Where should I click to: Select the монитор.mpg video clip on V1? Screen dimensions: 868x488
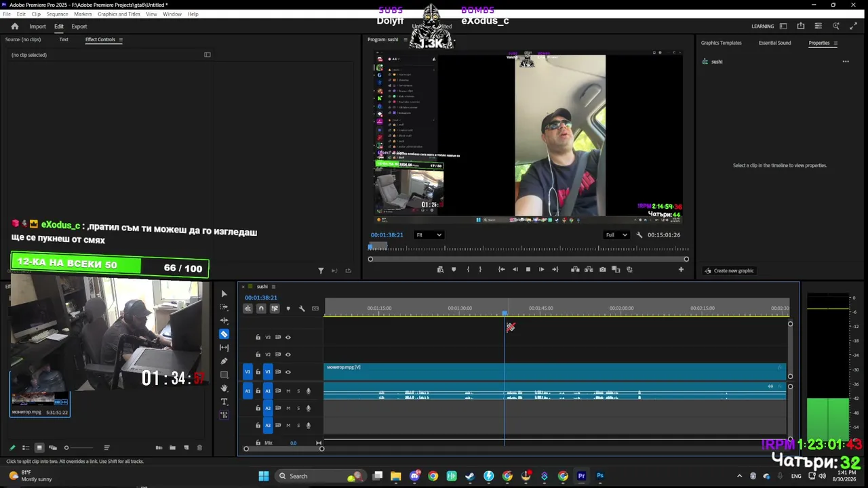click(555, 371)
